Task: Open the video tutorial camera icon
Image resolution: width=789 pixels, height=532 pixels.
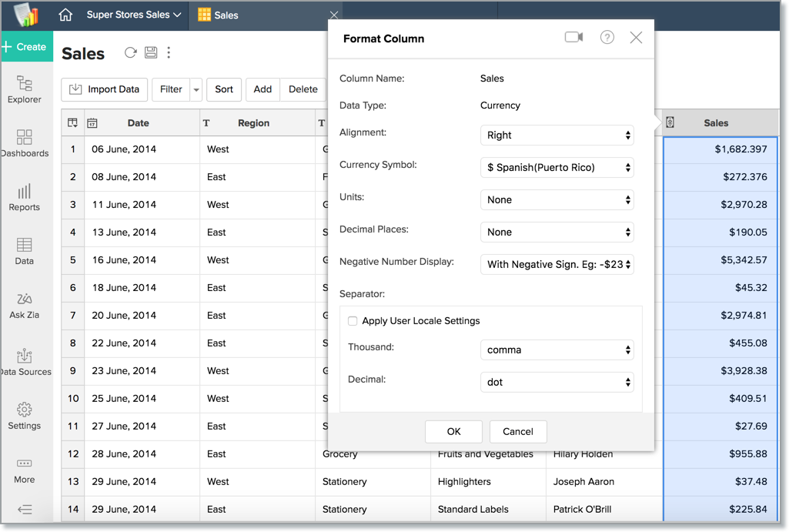Action: point(573,38)
